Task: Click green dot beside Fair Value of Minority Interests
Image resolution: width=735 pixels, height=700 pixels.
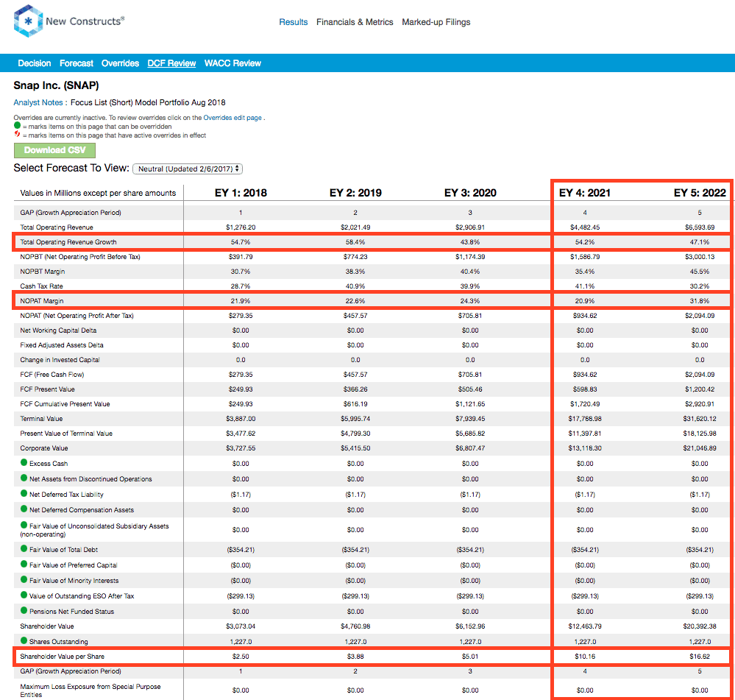Action: click(24, 579)
